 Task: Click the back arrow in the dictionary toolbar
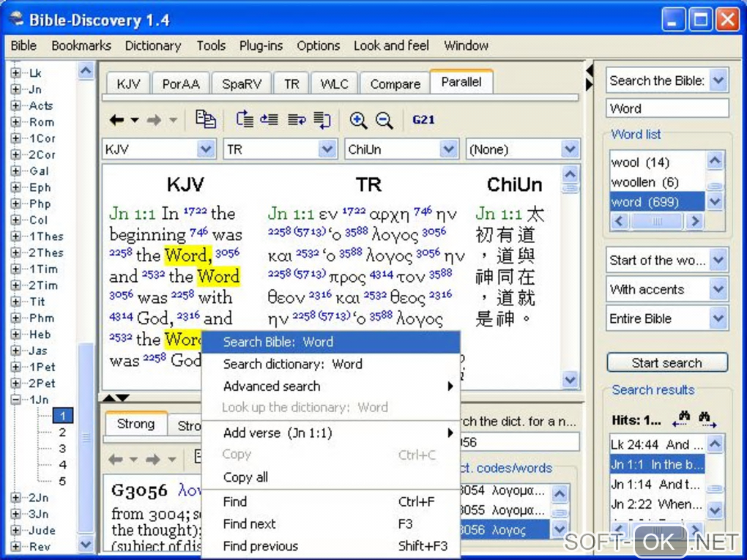point(116,460)
